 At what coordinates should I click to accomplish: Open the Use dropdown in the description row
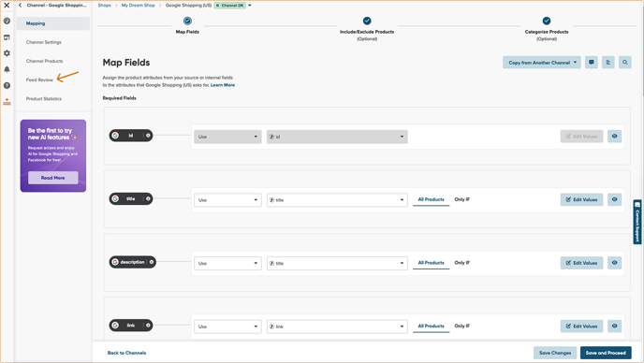(227, 263)
